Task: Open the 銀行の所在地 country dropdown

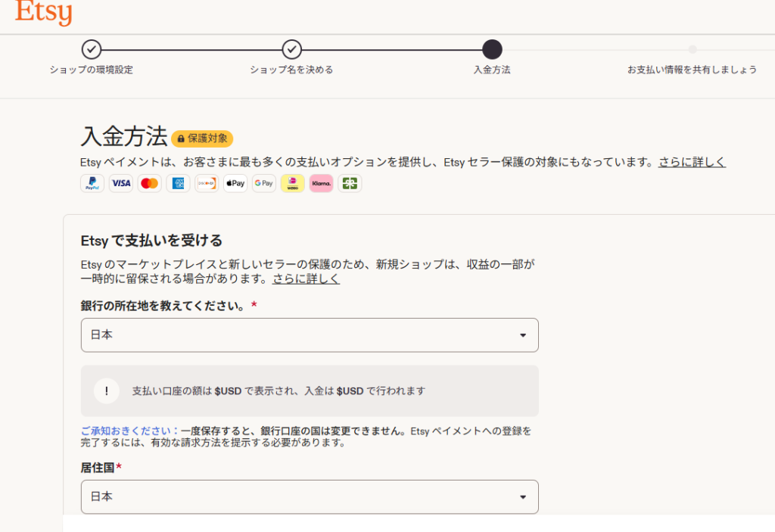Action: click(310, 335)
